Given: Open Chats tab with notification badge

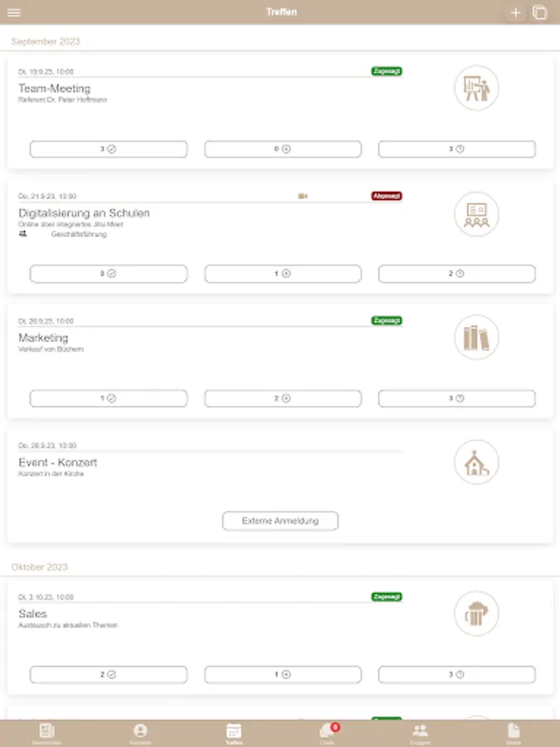Looking at the screenshot, I should (327, 731).
